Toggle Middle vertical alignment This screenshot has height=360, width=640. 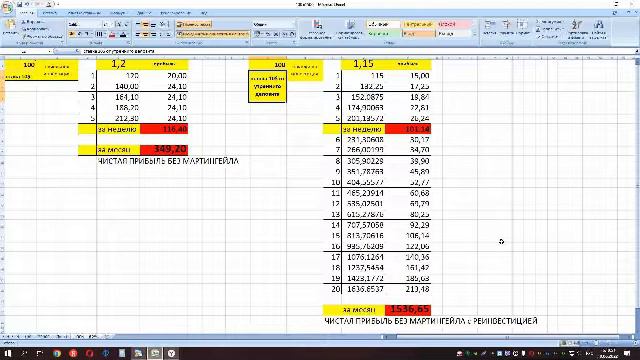tap(146, 24)
